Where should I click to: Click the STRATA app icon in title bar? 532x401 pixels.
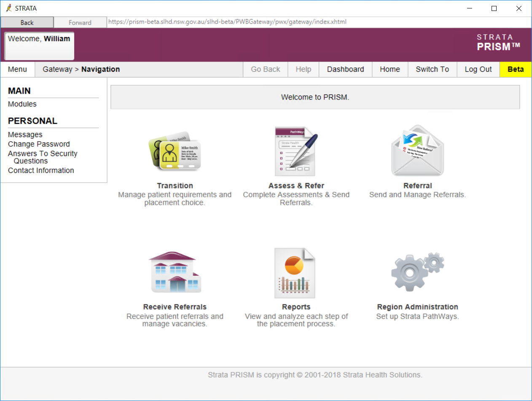pyautogui.click(x=9, y=8)
